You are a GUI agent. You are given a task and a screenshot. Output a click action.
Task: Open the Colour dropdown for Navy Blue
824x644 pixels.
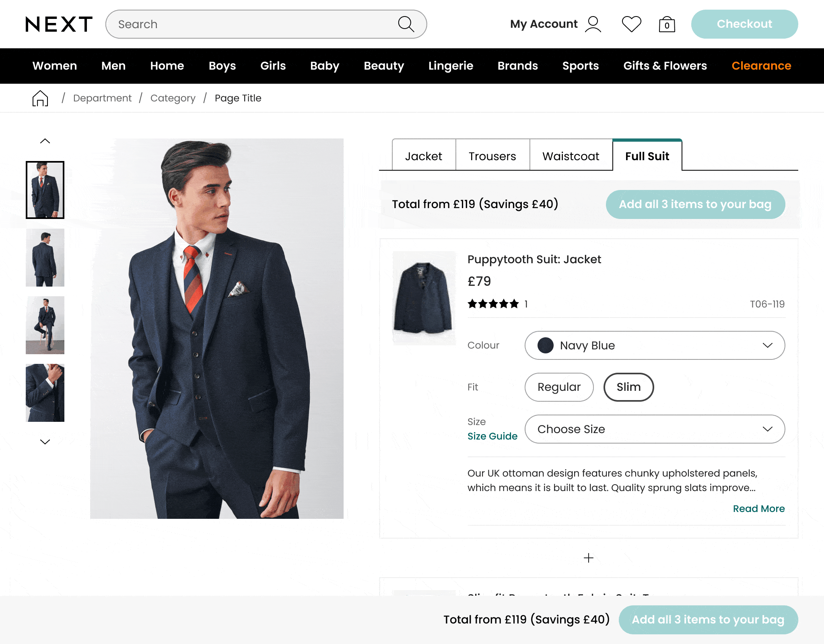[655, 345]
